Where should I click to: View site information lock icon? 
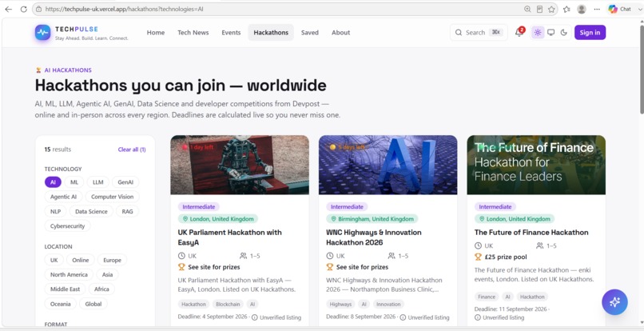[x=38, y=9]
